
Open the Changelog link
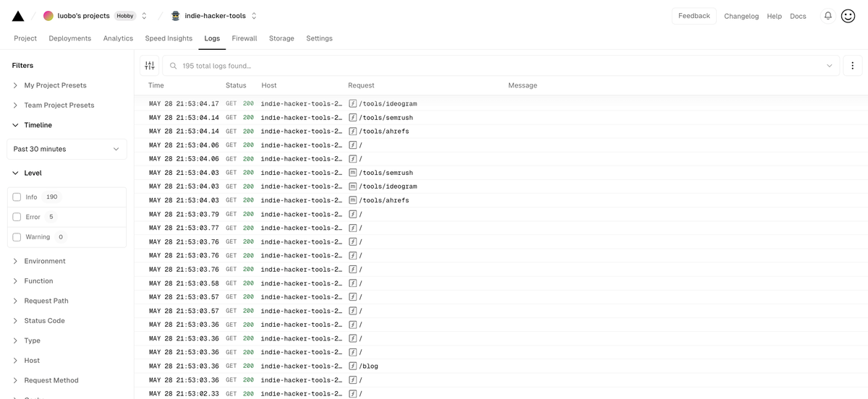741,16
